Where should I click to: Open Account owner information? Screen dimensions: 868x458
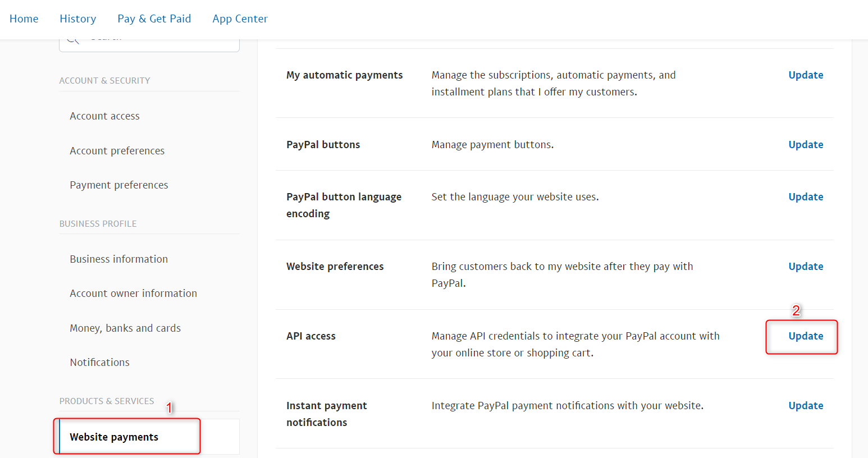point(134,294)
